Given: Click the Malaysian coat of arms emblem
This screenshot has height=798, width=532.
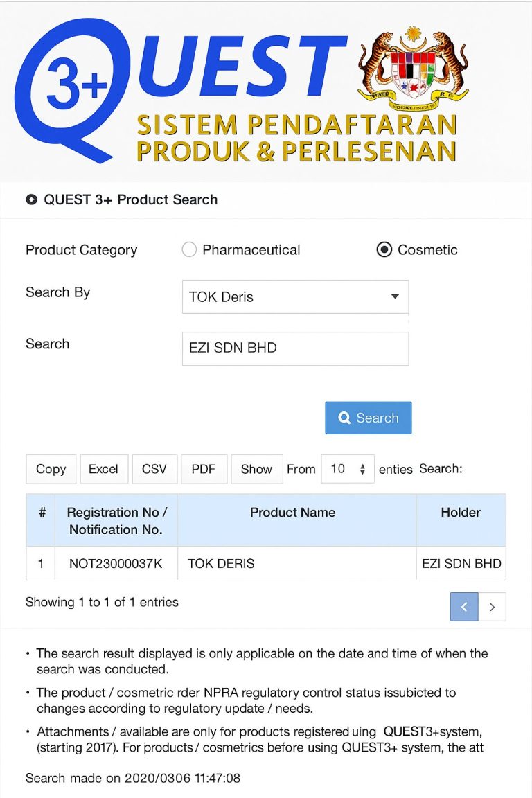Looking at the screenshot, I should click(x=413, y=71).
